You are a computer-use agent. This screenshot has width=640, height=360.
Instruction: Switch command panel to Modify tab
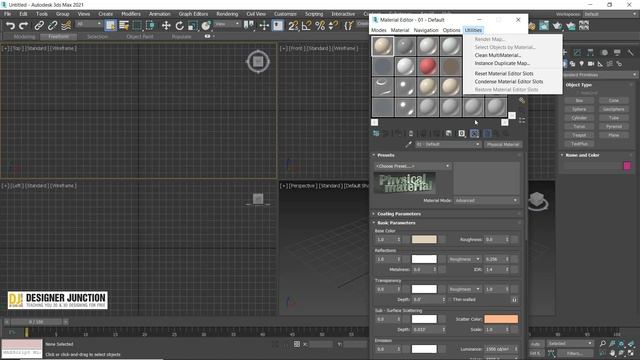pyautogui.click(x=577, y=52)
